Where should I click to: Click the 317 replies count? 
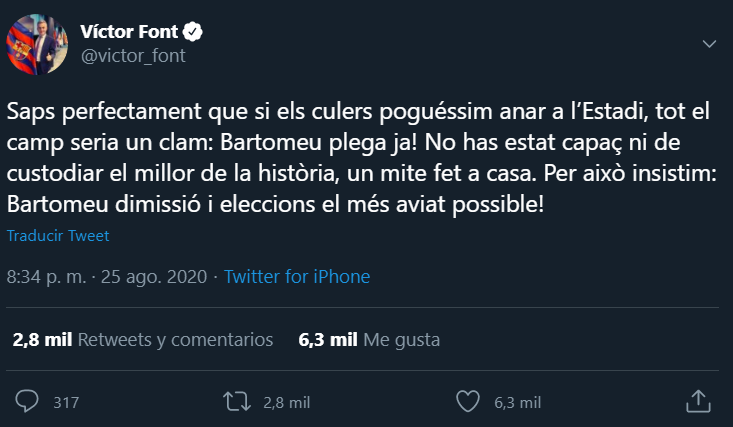pos(66,403)
